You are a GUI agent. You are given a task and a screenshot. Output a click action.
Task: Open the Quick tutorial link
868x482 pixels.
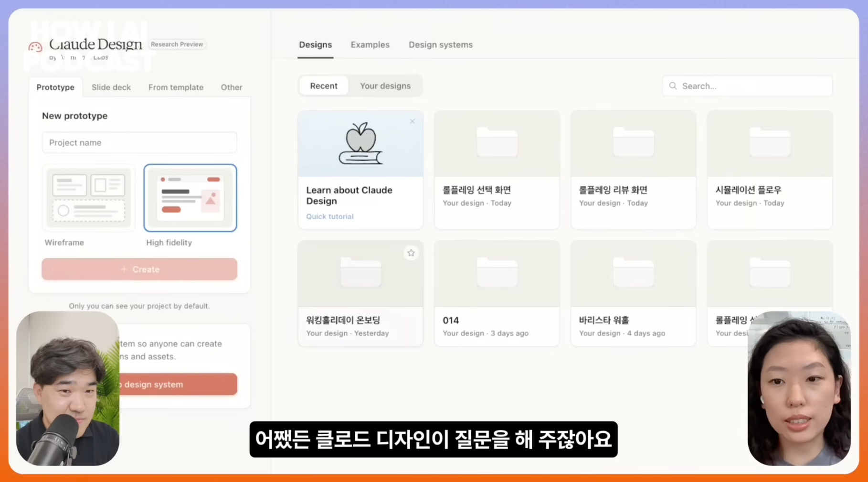point(330,216)
